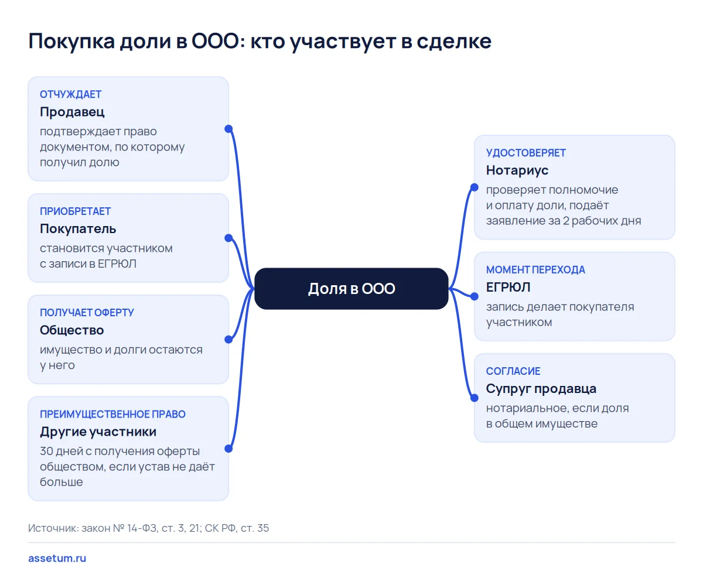Click the central 'Доля в ООО' node
The height and width of the screenshot is (588, 703).
(x=351, y=289)
